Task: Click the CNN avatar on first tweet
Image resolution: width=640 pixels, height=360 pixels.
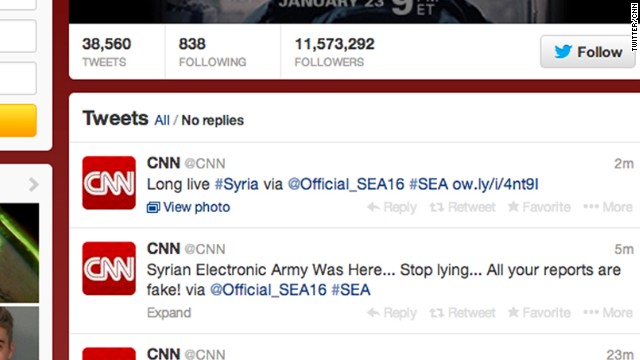Action: pos(109,183)
